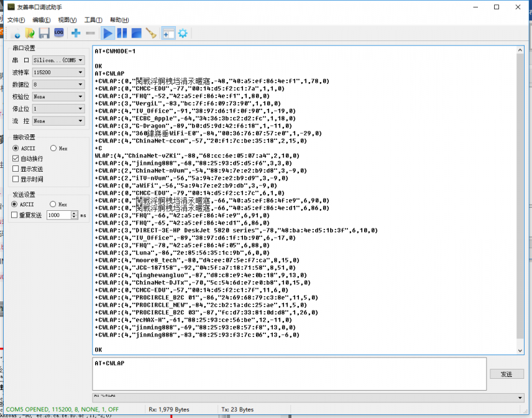532x418 pixels.
Task: Click the open file folder icon
Action: coord(30,33)
